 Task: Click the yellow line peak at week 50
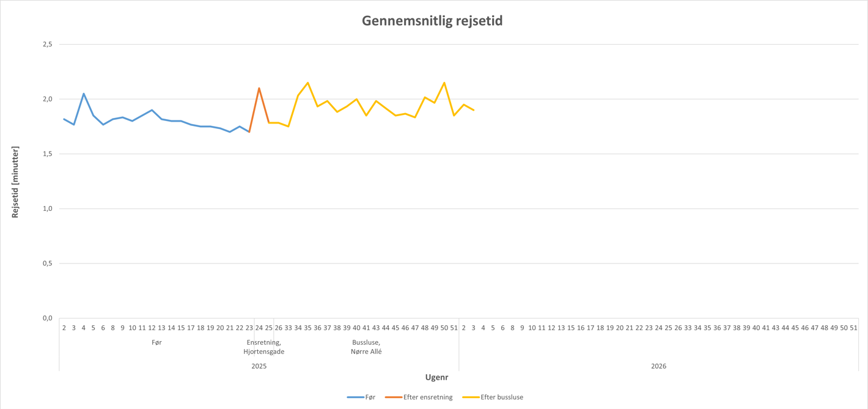click(x=444, y=83)
